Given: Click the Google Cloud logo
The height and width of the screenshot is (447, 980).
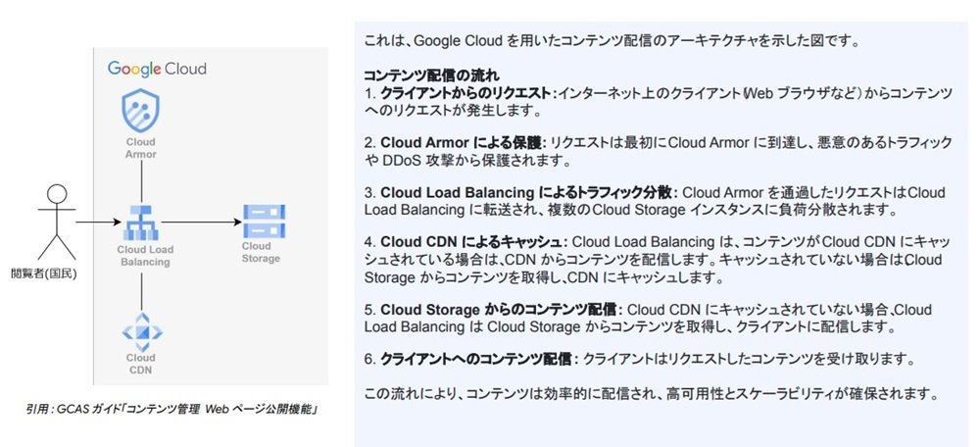Looking at the screenshot, I should coord(157,69).
